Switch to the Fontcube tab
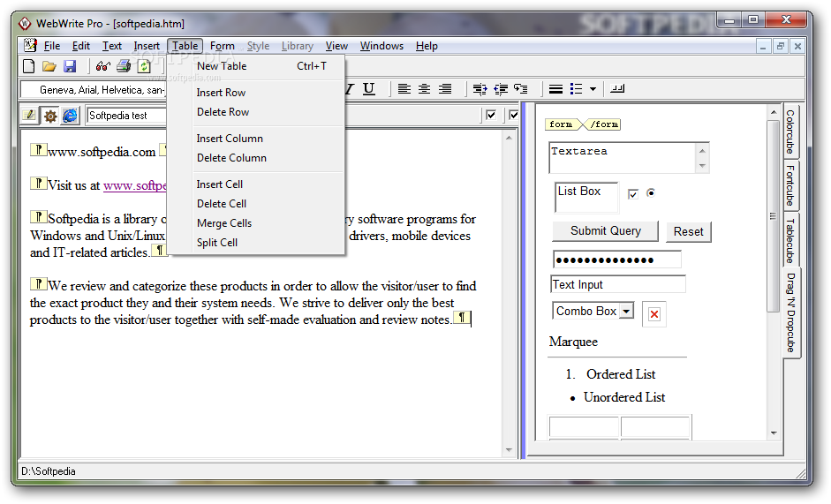 pos(790,185)
